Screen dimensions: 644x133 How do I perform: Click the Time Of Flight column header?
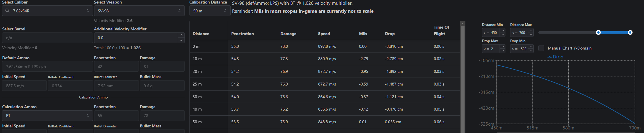[x=441, y=30]
